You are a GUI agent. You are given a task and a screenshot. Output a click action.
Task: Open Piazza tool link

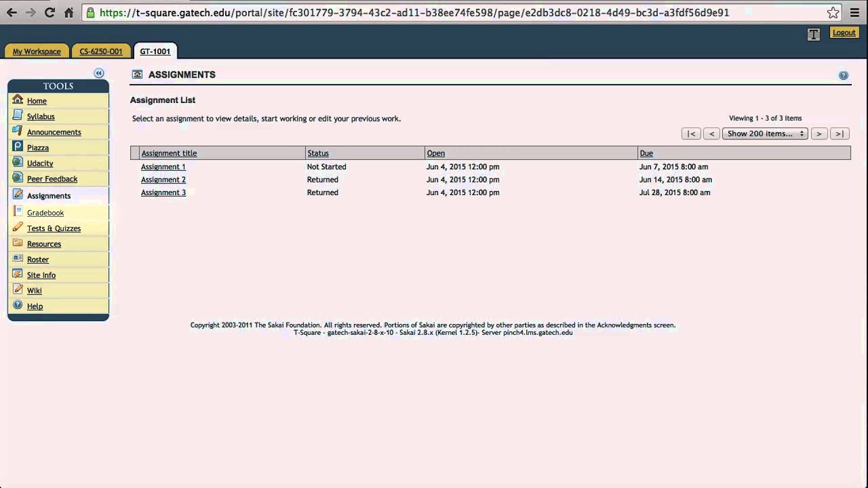click(38, 148)
